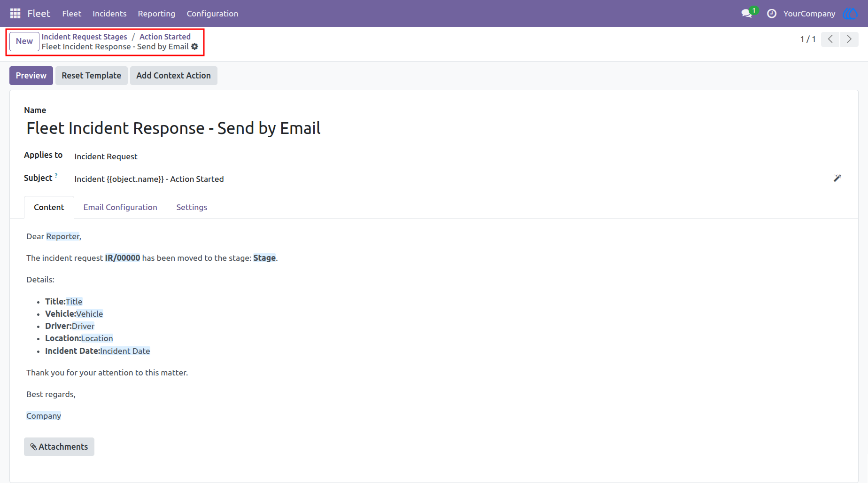This screenshot has height=484, width=868.
Task: Click the Stage placeholder in body
Action: coord(264,258)
